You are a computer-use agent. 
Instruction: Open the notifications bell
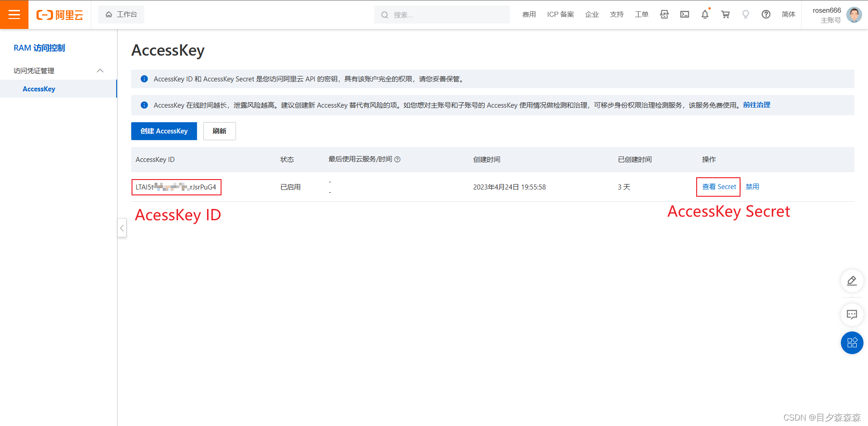[705, 14]
